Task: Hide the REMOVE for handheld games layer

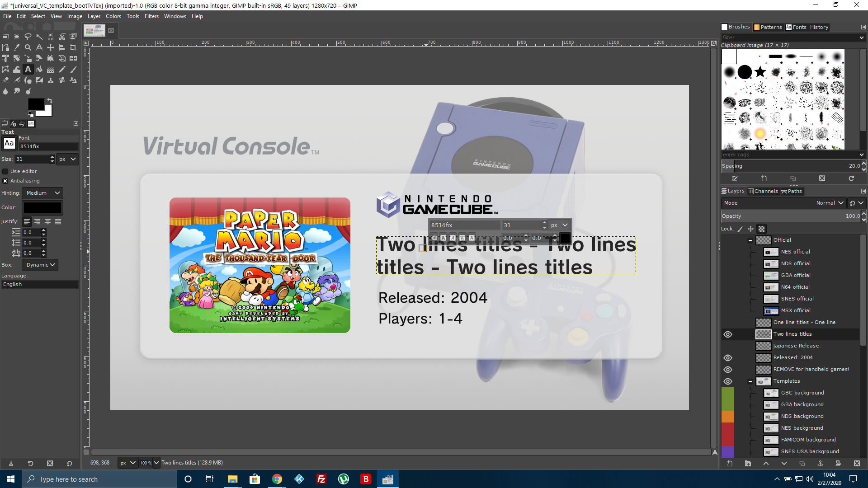Action: pyautogui.click(x=728, y=370)
